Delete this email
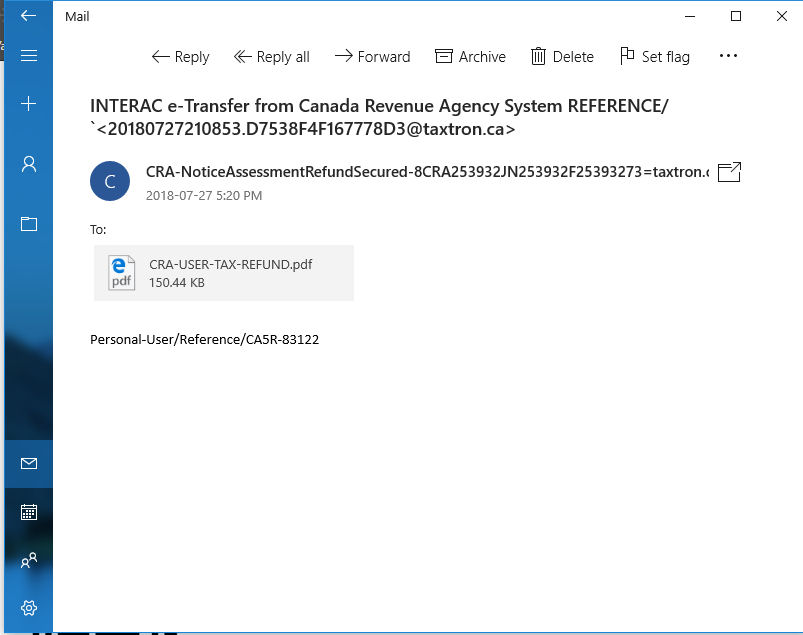 click(562, 57)
